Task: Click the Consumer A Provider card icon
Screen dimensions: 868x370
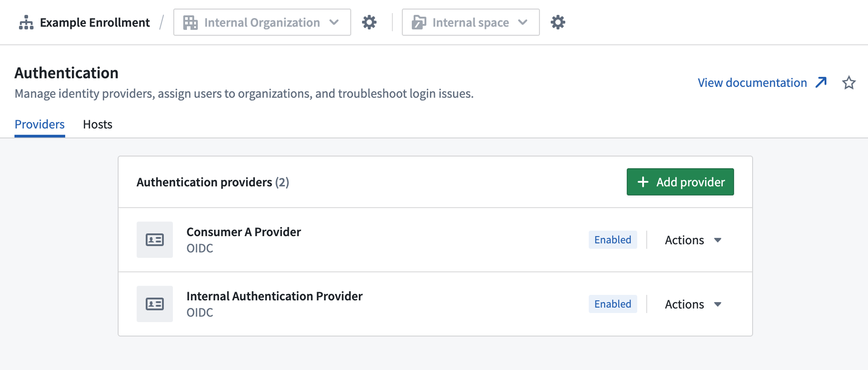Action: 155,240
